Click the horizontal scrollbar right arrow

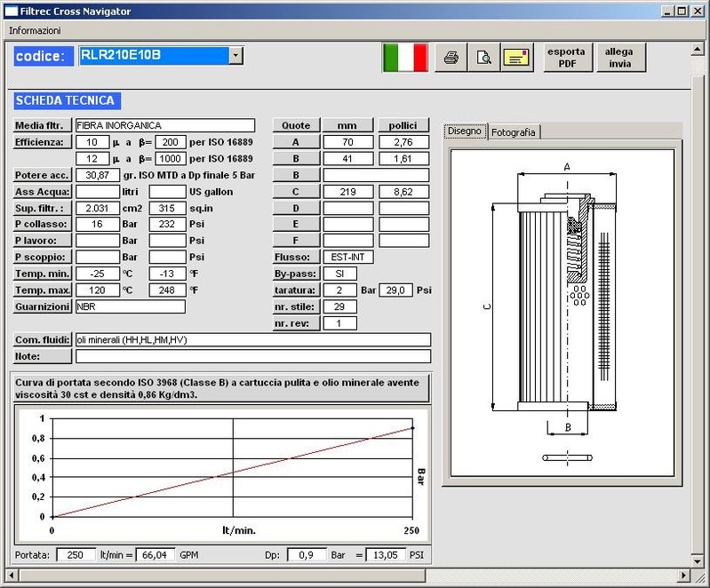(x=683, y=576)
